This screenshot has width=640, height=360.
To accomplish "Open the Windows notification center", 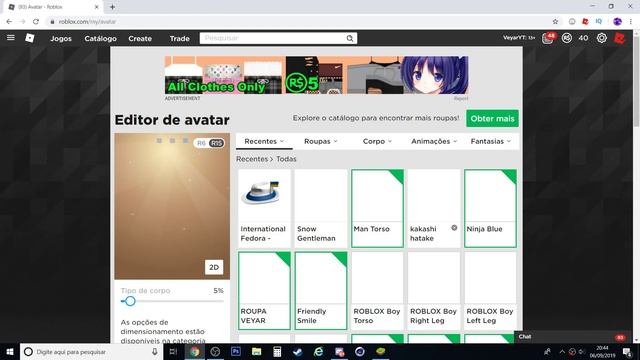I will point(627,352).
